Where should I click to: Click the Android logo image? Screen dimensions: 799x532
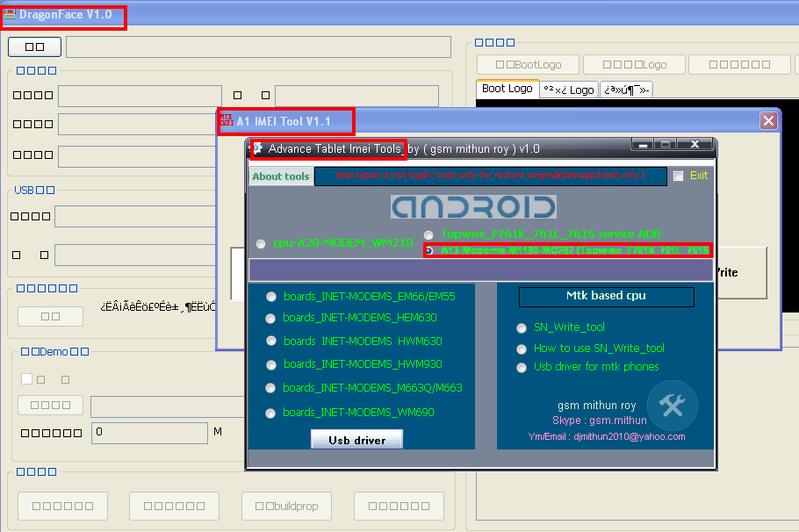tap(473, 207)
